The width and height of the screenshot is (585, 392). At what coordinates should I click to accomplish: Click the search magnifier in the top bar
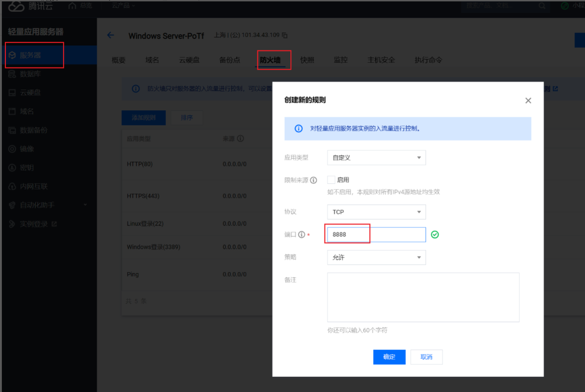pos(542,6)
